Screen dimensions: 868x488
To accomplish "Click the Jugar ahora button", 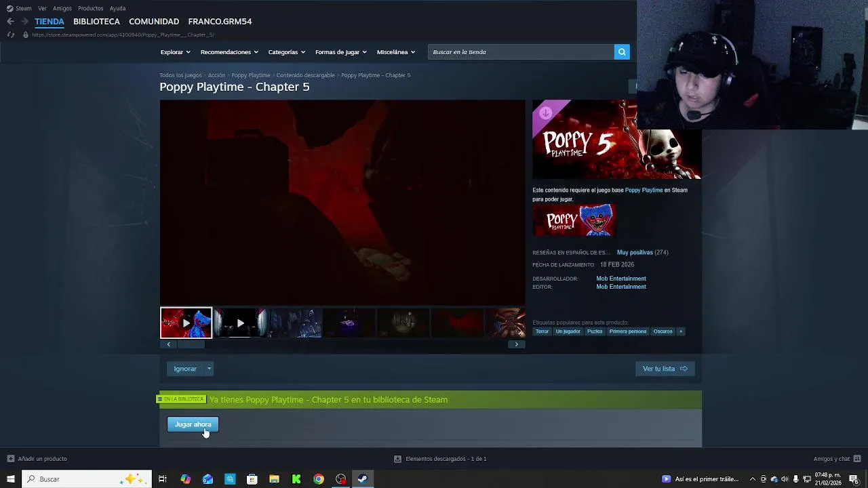I will click(193, 424).
